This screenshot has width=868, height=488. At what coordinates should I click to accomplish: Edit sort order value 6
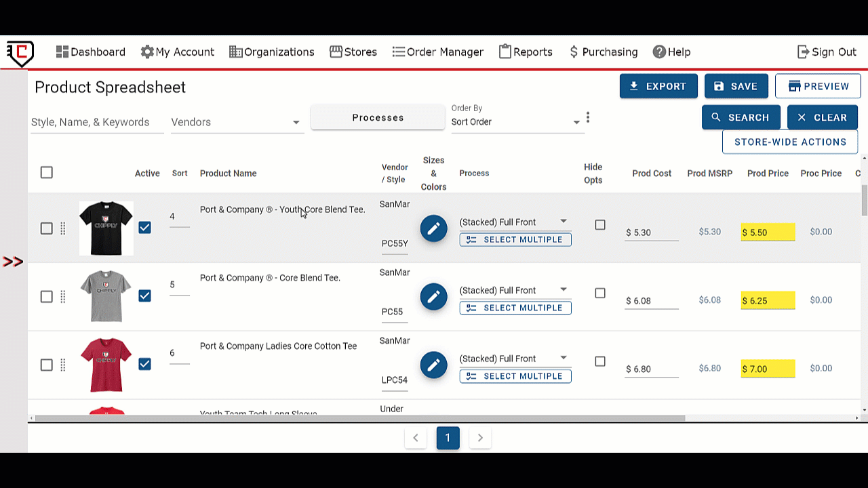click(179, 354)
